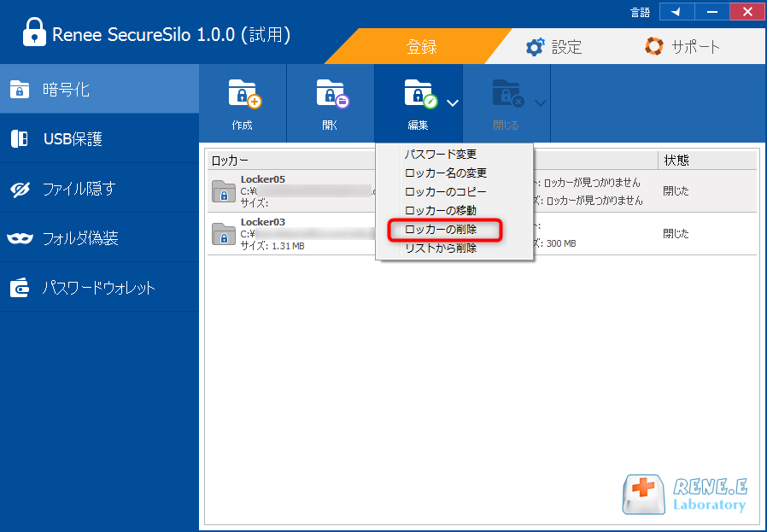Click Locker03's 閉じた status cell
This screenshot has width=767, height=532.
tap(676, 234)
